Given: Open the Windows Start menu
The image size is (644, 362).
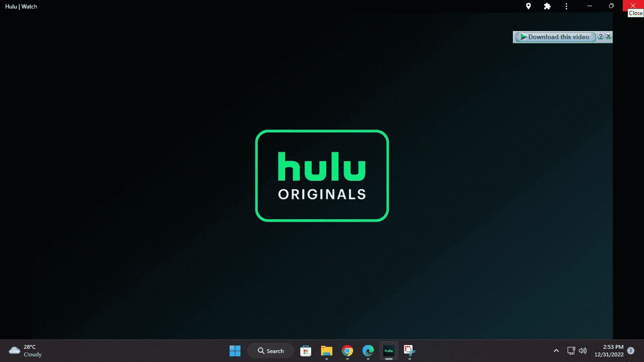Looking at the screenshot, I should tap(235, 351).
